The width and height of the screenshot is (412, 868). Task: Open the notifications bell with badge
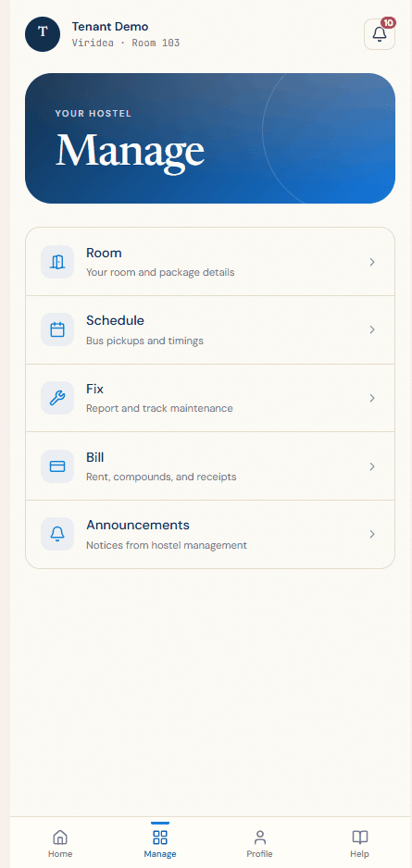click(380, 34)
